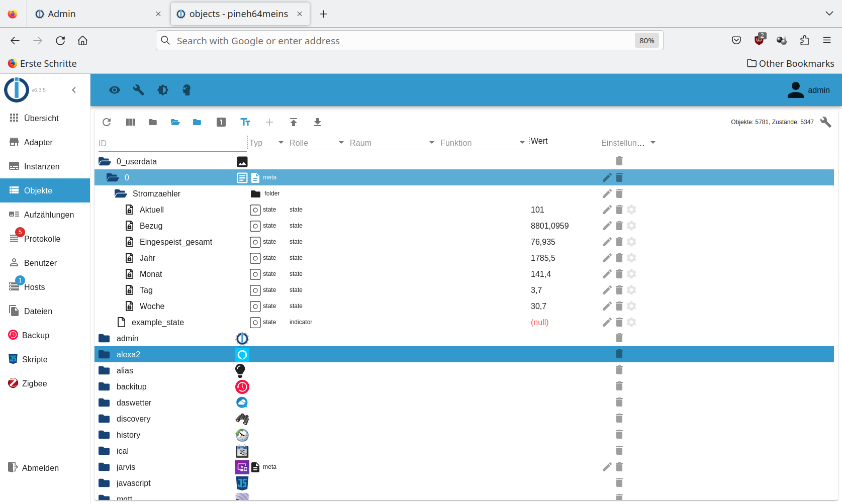Screen dimensions: 842x504
Task: Edit the Bezug object with pencil icon
Action: coord(607,226)
